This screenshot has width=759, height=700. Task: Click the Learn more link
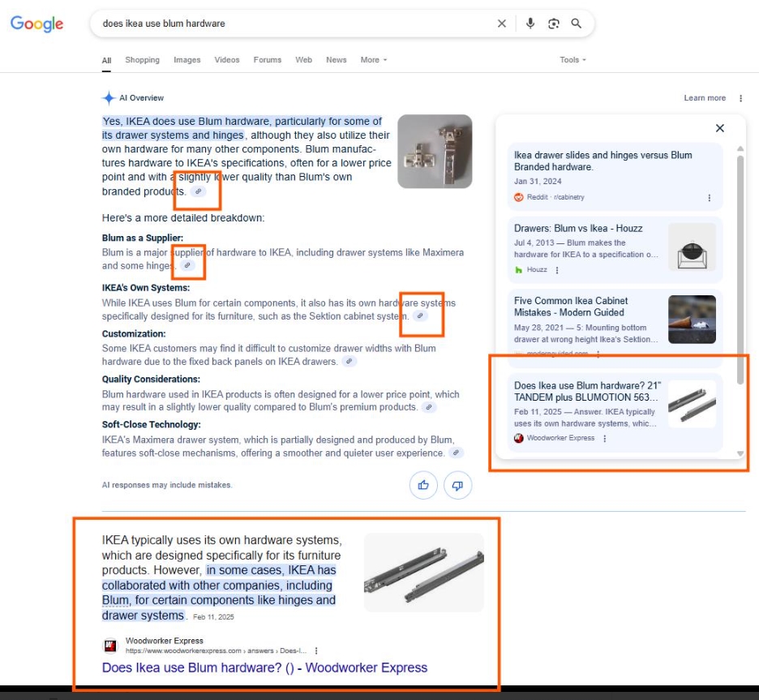(x=705, y=98)
